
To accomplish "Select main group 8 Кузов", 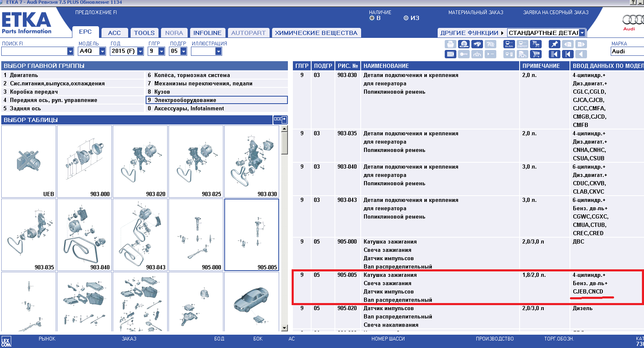I will click(217, 92).
